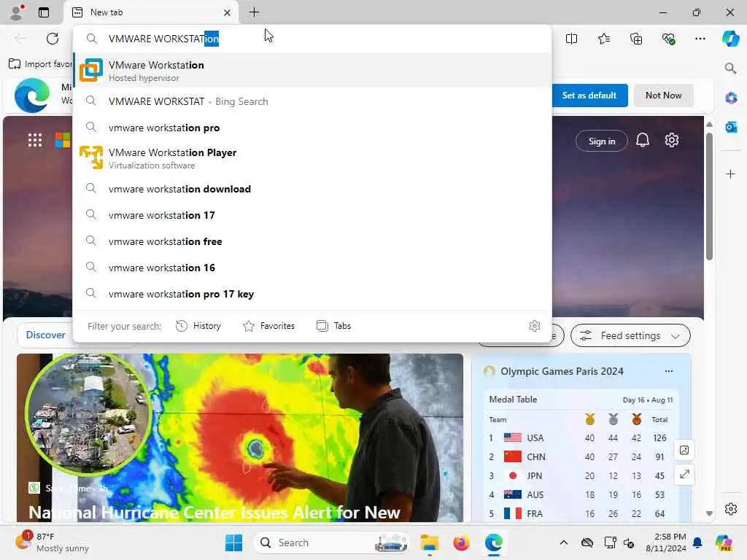Open Settings and more ellipsis menu
Screen dimensions: 747x560
point(700,39)
